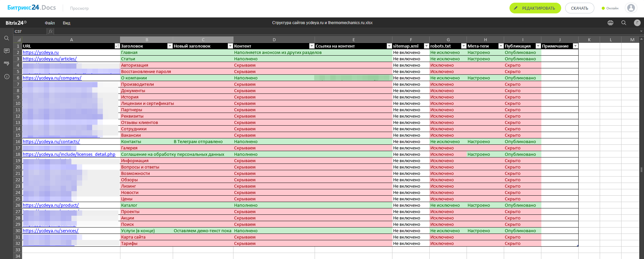Expand the formula bar with chevron
Image resolution: width=644 pixels, height=259 pixels.
click(641, 31)
